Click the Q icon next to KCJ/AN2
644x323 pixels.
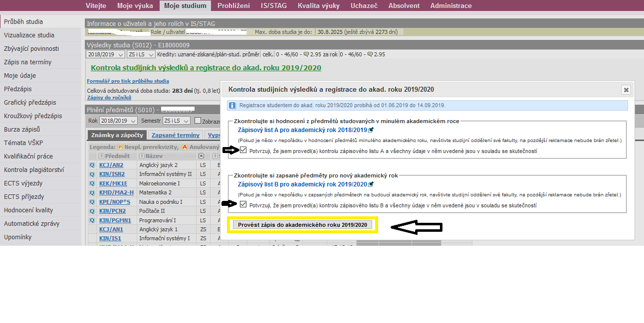[x=92, y=165]
